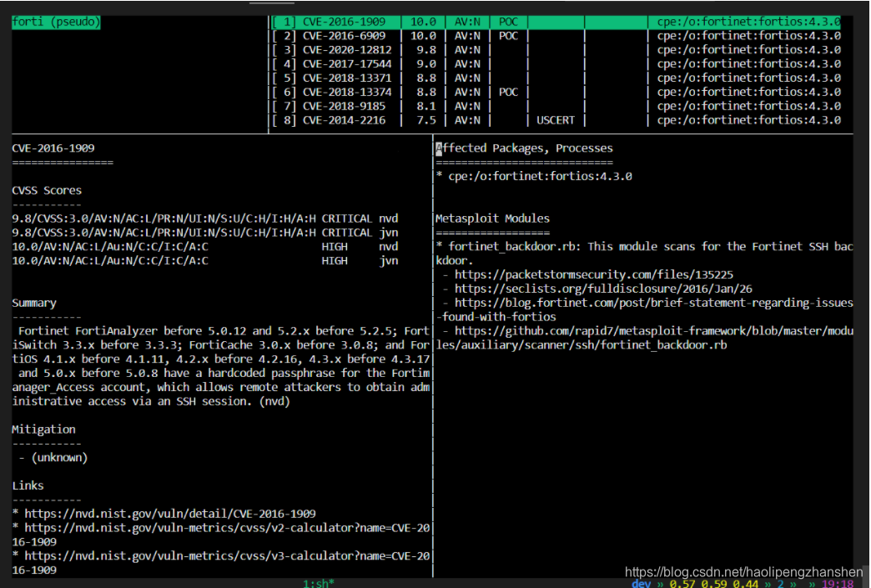
Task: Select the CVE-2018-13371 row
Action: pos(556,78)
